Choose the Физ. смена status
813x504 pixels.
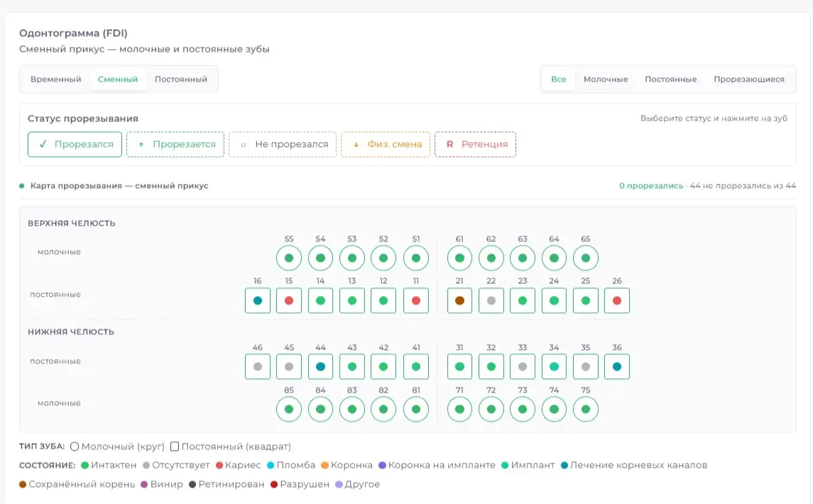pos(386,144)
